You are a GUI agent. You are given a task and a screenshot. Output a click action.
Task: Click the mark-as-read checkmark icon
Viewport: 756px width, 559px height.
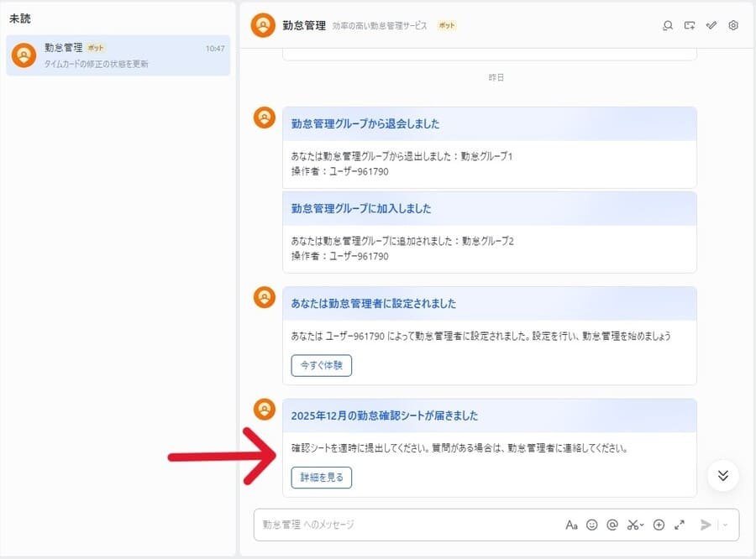point(711,25)
